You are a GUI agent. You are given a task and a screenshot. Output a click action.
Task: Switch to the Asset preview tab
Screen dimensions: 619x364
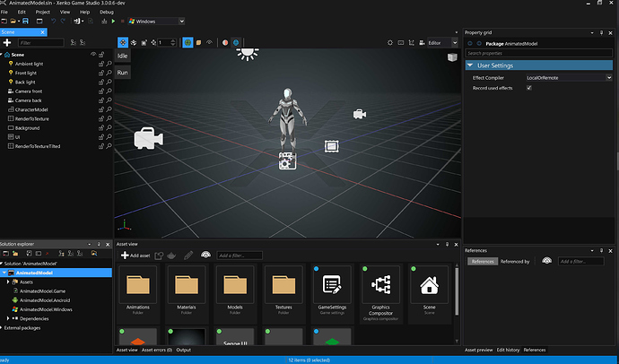pyautogui.click(x=478, y=350)
